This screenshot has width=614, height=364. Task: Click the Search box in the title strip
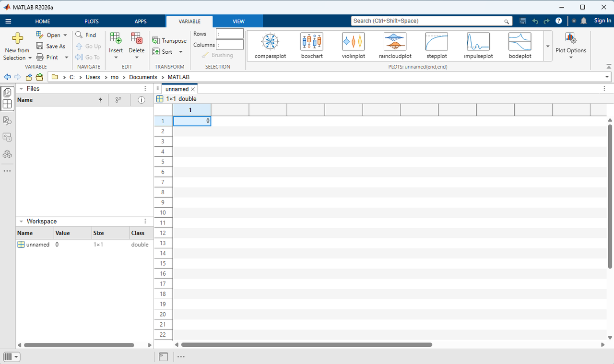[432, 21]
